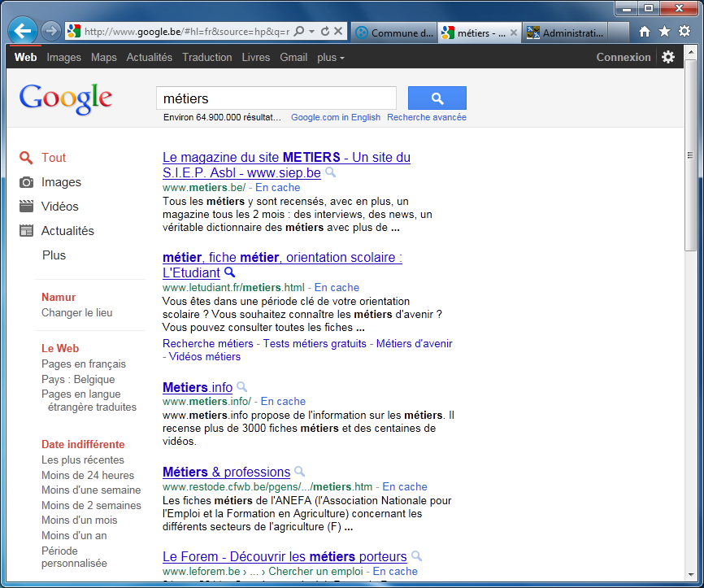Click the newspaper icon beside Actualités
The height and width of the screenshot is (588, 704).
[x=26, y=230]
